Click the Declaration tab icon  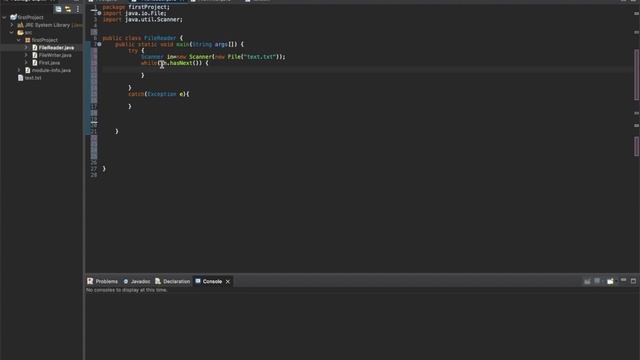[158, 281]
